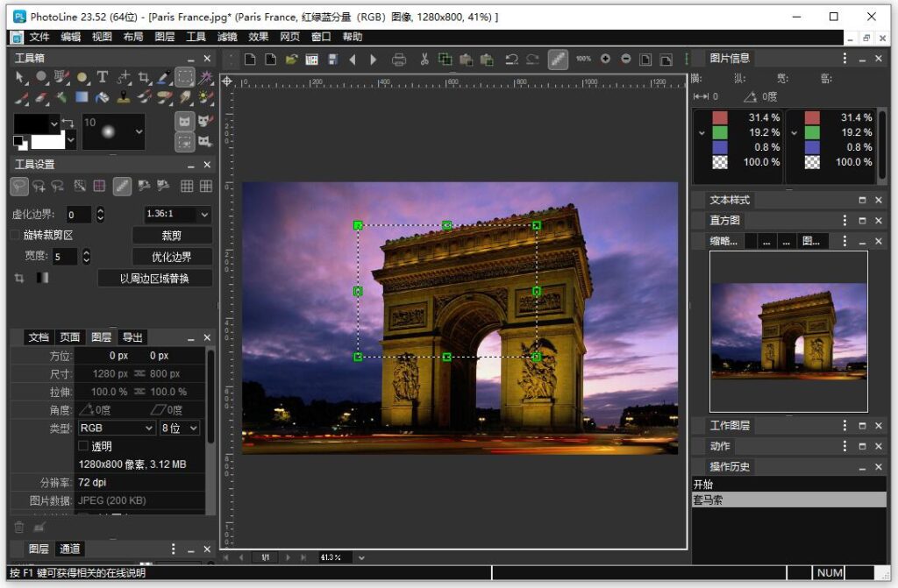Open the RGB color mode dropdown
This screenshot has height=588, width=898.
click(x=116, y=428)
